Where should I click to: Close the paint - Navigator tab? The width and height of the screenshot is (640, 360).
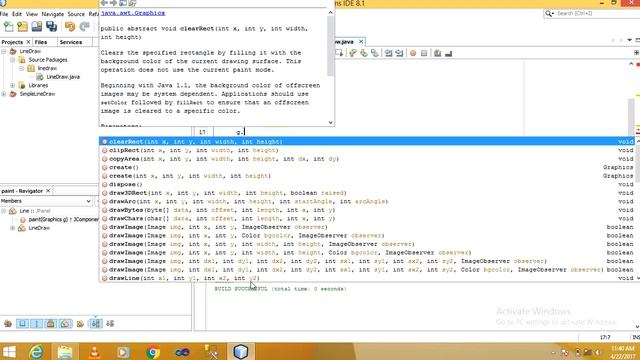pos(48,191)
